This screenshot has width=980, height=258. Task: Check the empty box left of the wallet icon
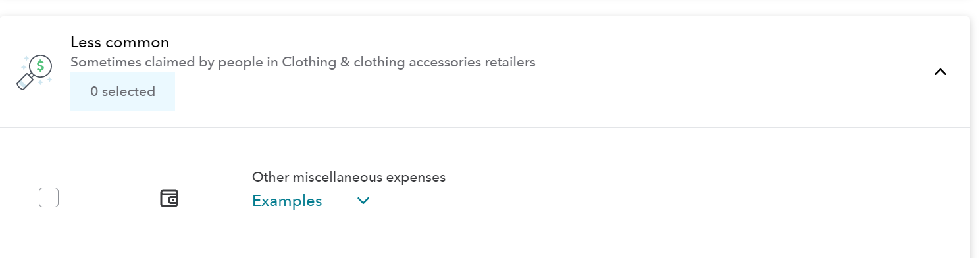click(x=49, y=197)
